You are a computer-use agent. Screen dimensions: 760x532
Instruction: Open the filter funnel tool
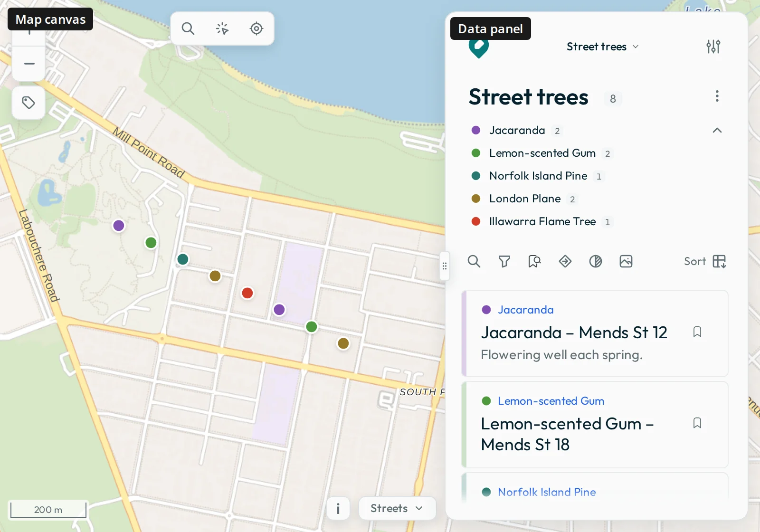[504, 261]
